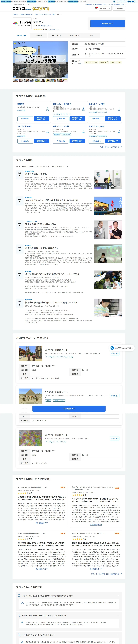138x644 pixels.
Task: Open 続きを読む(322字) on 黒川グリーンタウン review
Action: [96, 525]
